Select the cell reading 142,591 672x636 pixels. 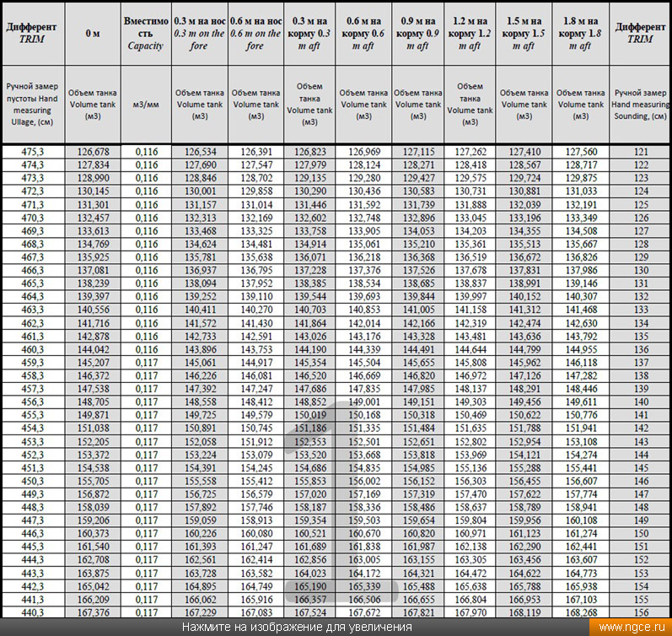coord(256,337)
